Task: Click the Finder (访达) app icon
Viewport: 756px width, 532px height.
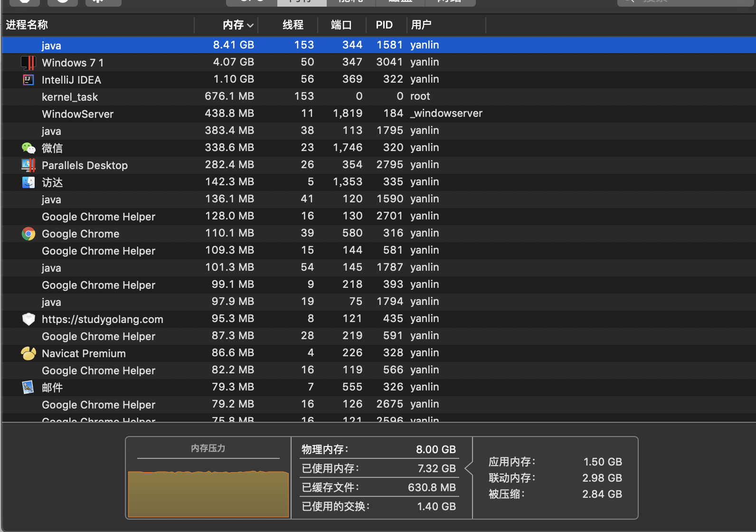Action: [x=28, y=182]
